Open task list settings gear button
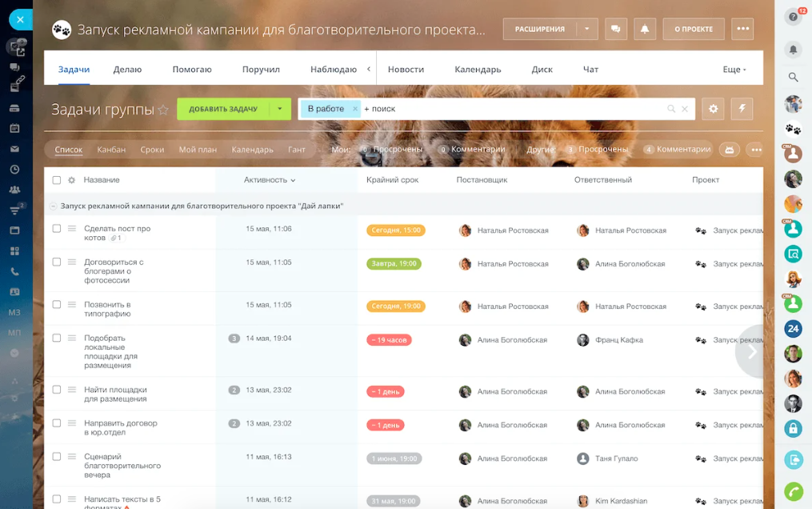 [713, 109]
